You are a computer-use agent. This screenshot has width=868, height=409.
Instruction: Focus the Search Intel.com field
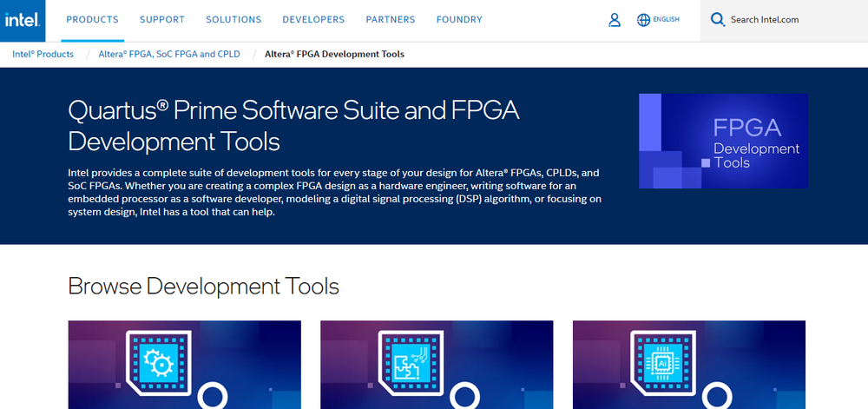pos(784,21)
